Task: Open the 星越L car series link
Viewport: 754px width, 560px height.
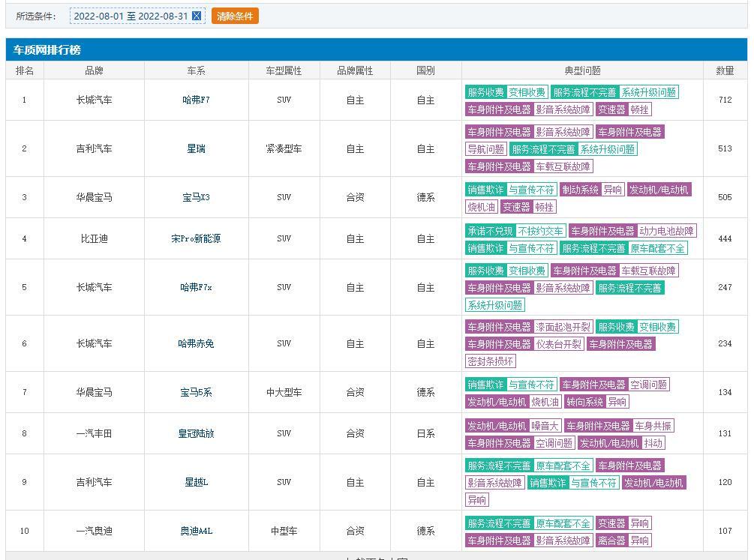Action: coord(197,481)
